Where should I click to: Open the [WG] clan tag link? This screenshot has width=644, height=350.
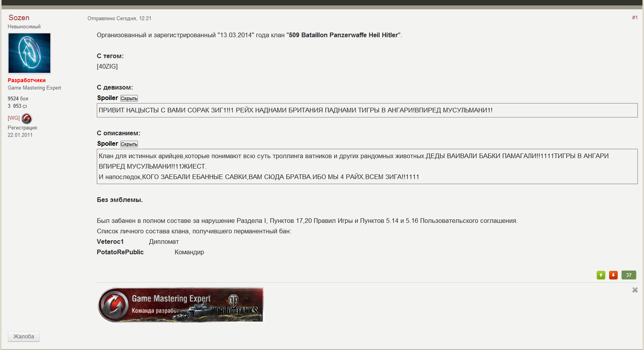[x=14, y=118]
